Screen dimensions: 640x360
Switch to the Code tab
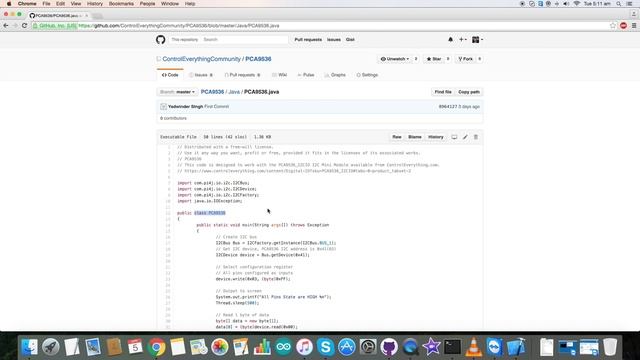tap(170, 75)
